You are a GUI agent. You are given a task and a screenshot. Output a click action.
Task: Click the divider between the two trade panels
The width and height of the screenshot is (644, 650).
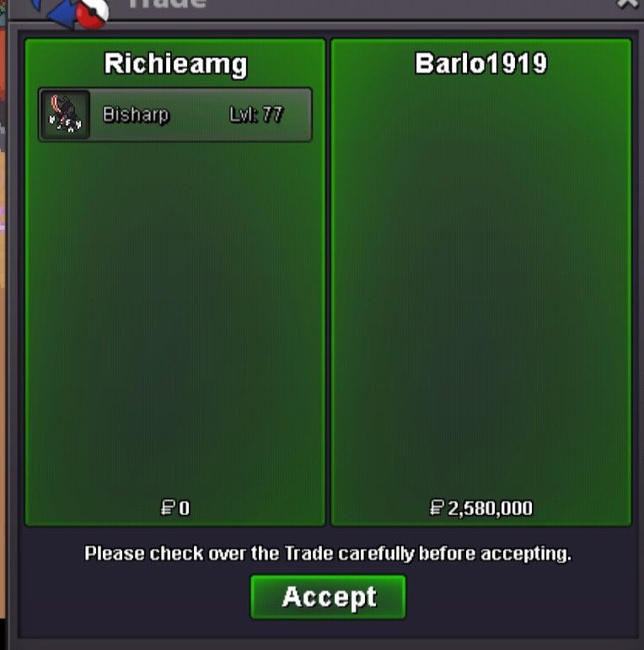[328, 282]
